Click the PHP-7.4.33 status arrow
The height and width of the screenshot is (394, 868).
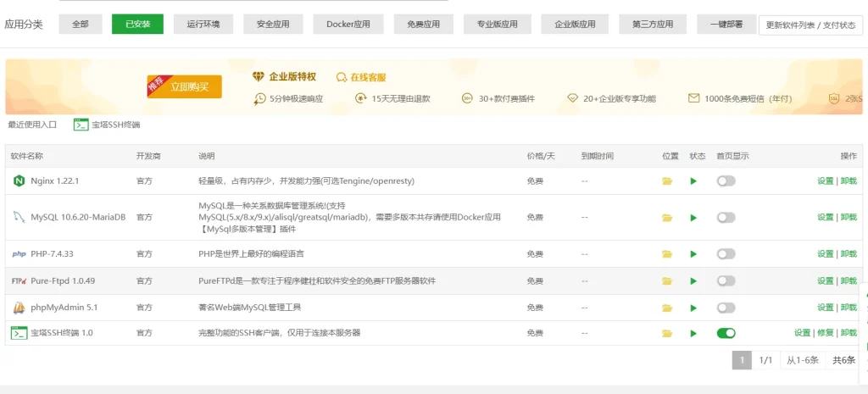coord(693,254)
